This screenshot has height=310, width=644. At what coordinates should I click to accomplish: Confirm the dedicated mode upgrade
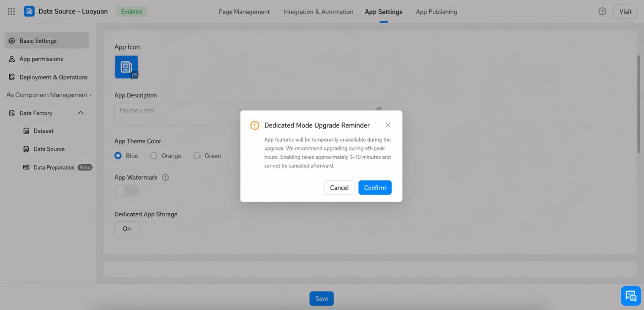[x=375, y=188]
